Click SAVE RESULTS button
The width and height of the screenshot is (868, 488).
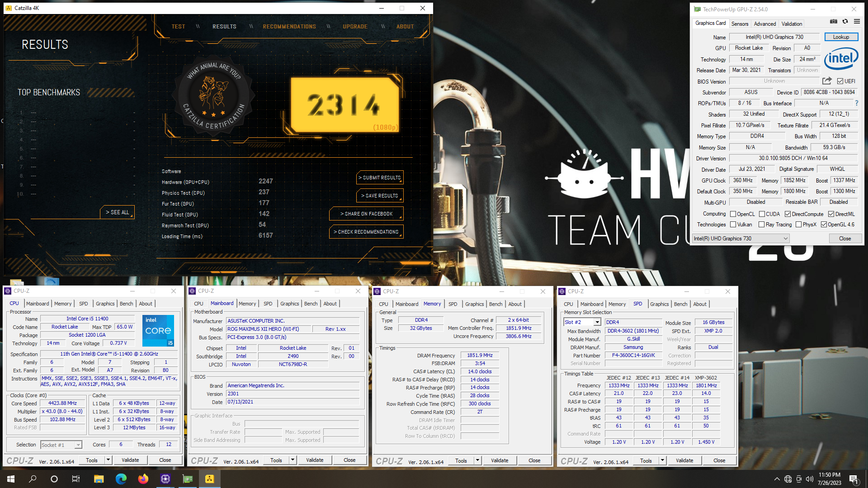point(380,196)
